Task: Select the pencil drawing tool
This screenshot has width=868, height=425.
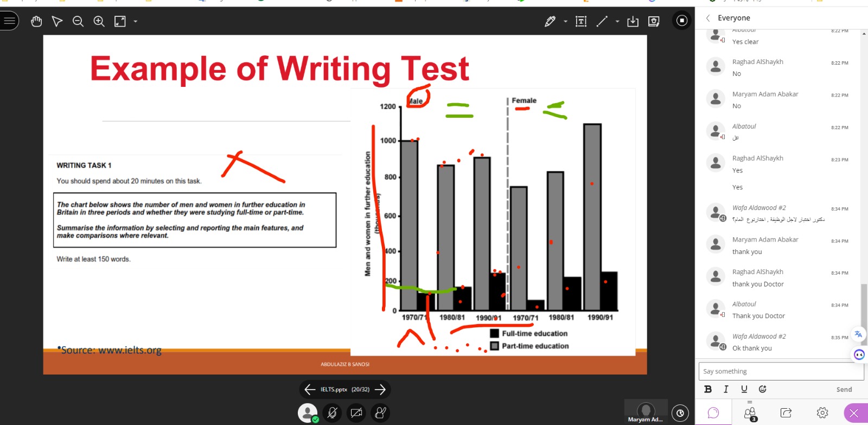Action: 550,21
